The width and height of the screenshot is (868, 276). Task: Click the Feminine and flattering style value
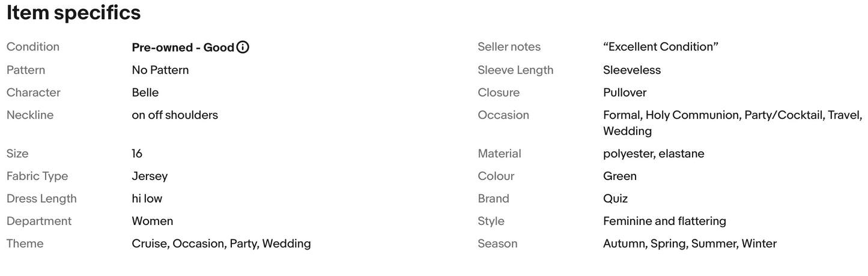tap(664, 221)
